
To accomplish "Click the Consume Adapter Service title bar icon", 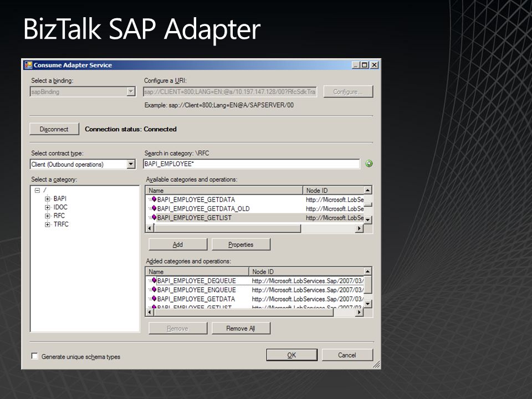I will tap(28, 65).
